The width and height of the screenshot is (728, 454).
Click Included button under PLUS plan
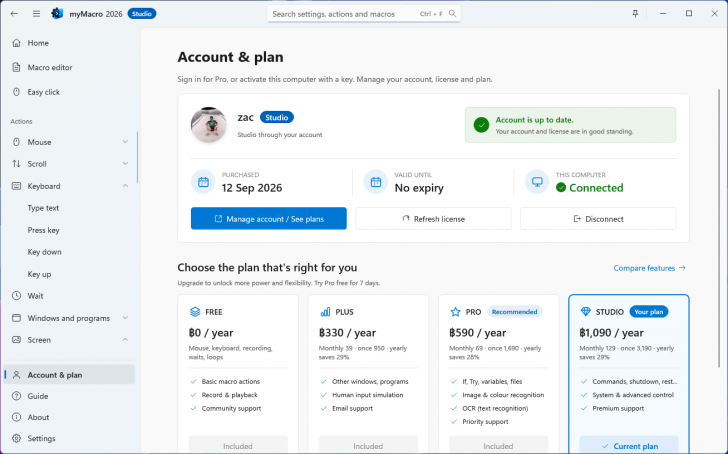[x=368, y=446]
